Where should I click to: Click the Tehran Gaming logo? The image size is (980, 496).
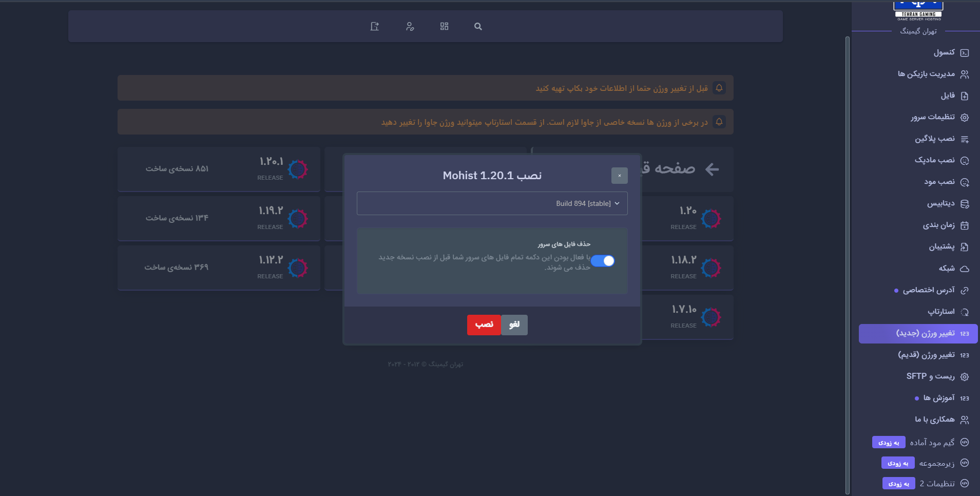click(x=918, y=11)
